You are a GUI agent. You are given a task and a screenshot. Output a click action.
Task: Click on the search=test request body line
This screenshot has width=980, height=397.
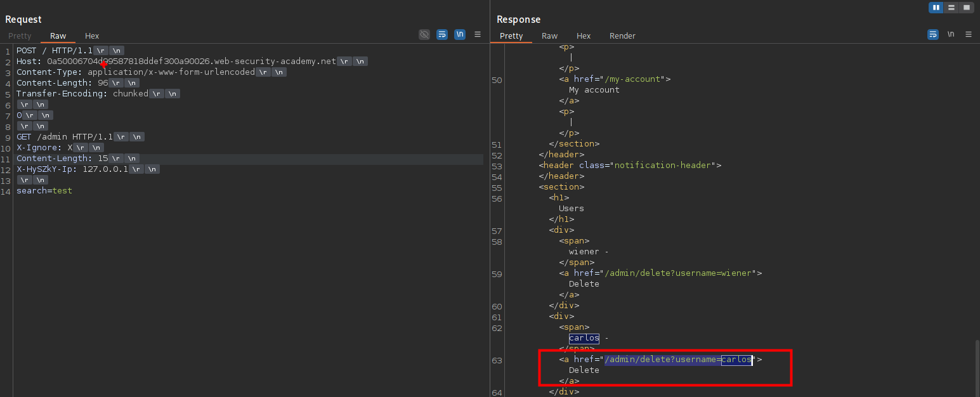pyautogui.click(x=44, y=191)
